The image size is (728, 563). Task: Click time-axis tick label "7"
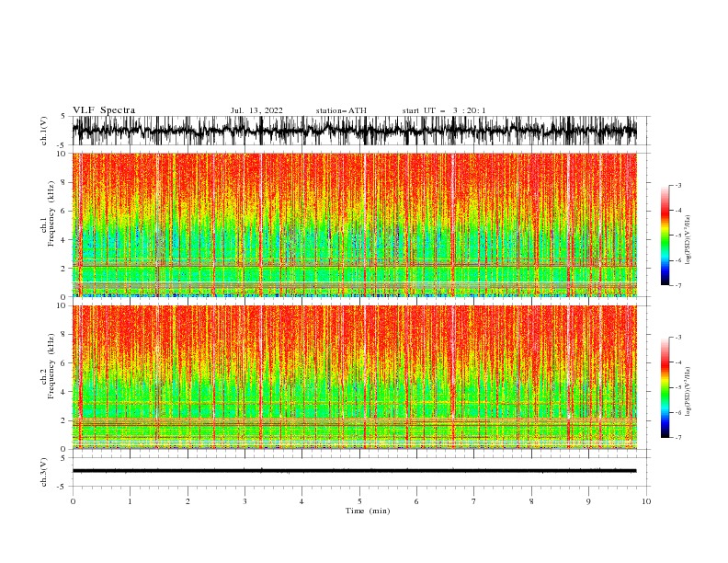tap(474, 501)
